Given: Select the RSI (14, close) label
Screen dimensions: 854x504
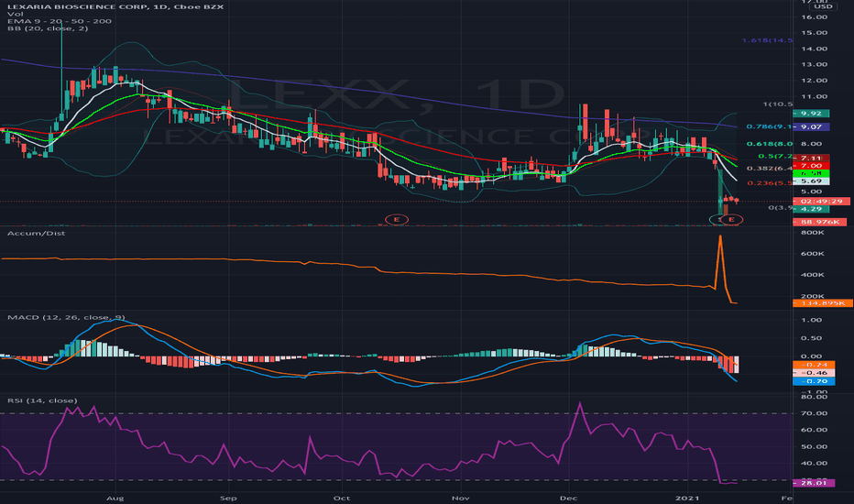Looking at the screenshot, I should [42, 400].
